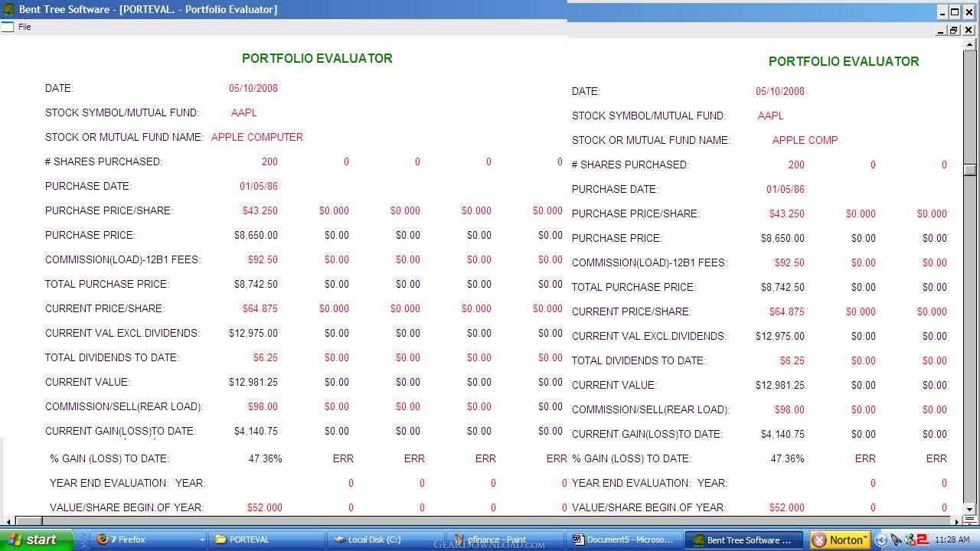Click $43.250 purchase price/share in right copy
Screen dimensions: 980x551
point(787,214)
